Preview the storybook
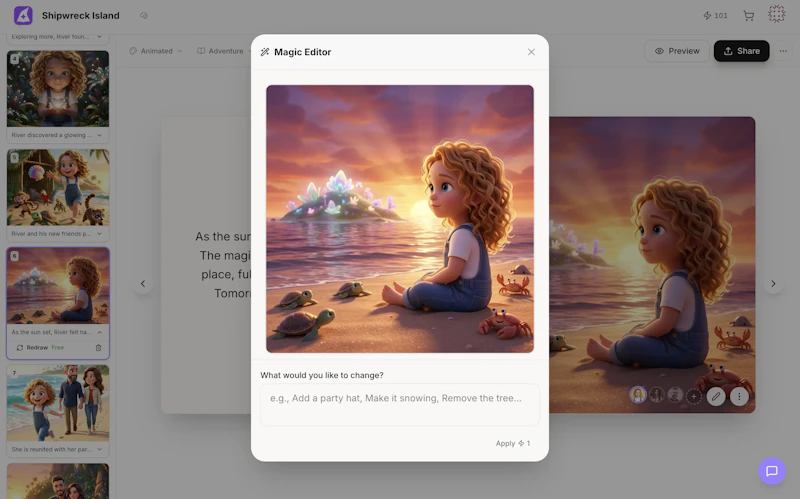 point(677,51)
